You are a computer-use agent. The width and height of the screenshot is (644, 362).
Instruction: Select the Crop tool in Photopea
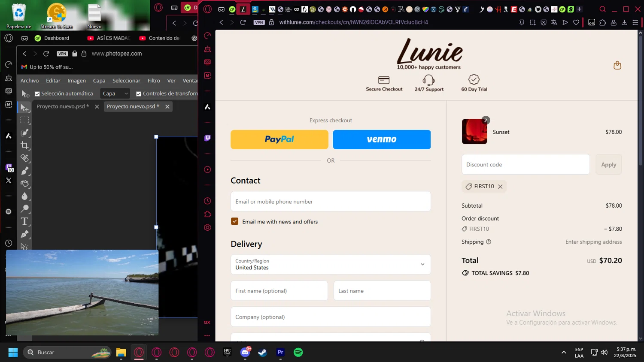(25, 145)
